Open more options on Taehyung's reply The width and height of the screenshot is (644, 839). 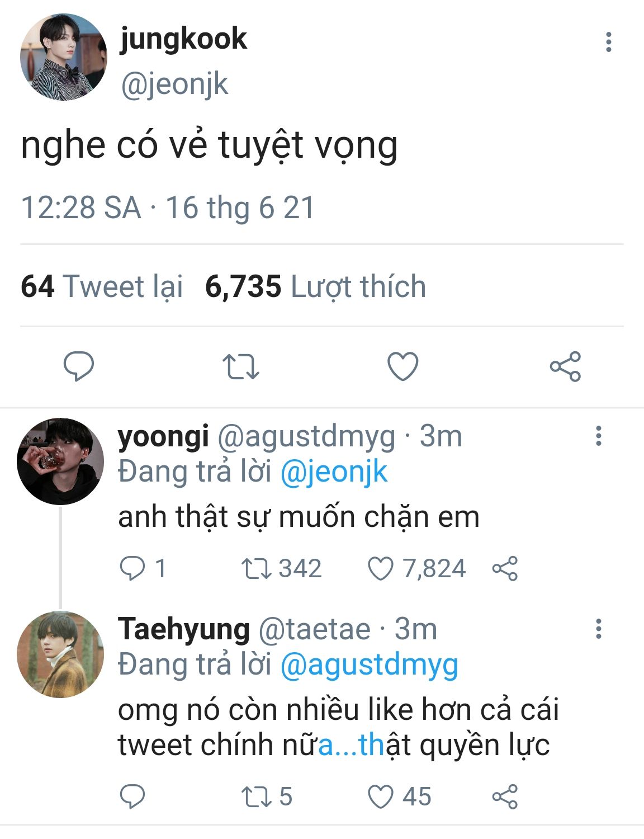tap(598, 629)
